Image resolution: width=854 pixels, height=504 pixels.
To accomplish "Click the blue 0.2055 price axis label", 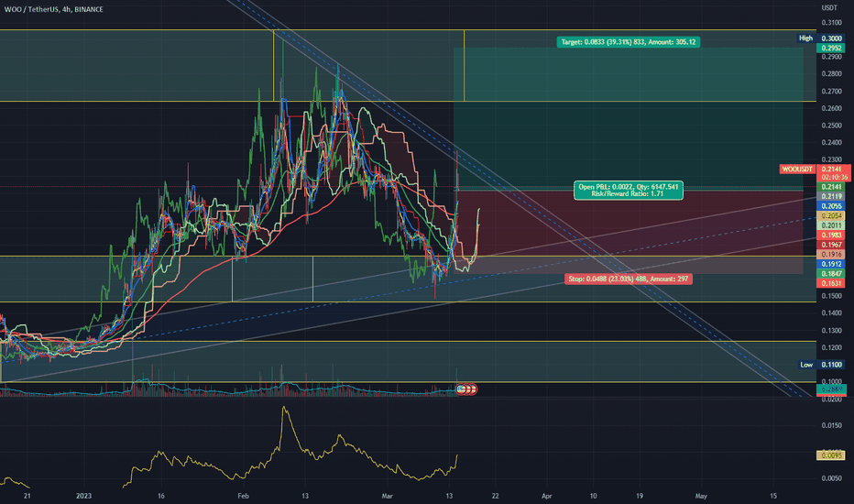I will coord(831,206).
